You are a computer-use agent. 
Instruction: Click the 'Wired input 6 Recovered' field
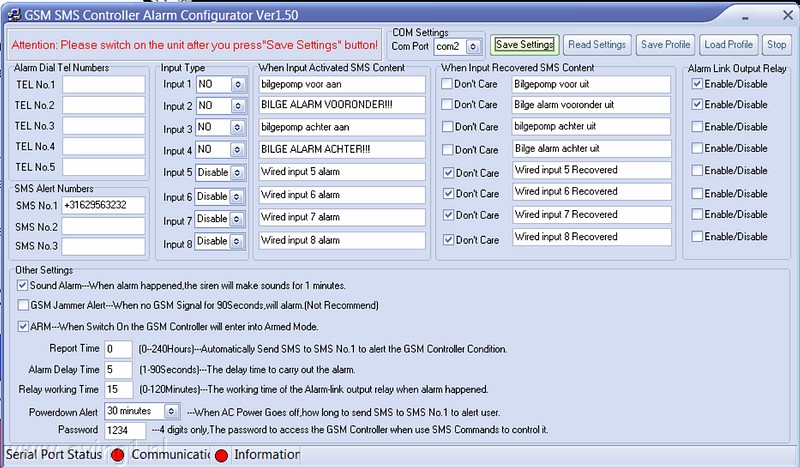pos(592,192)
